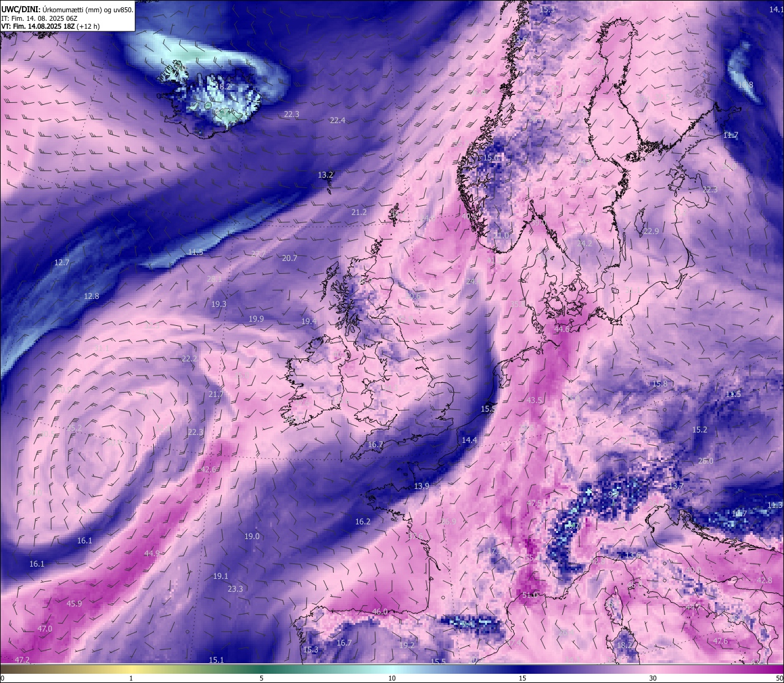
Task: Click the 15.0 value over Norway
Action: (491, 158)
